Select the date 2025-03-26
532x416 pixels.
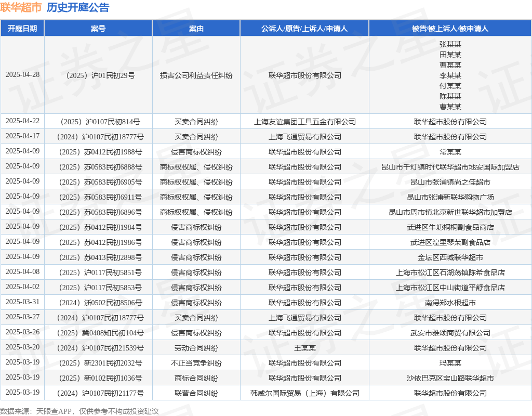click(x=22, y=332)
